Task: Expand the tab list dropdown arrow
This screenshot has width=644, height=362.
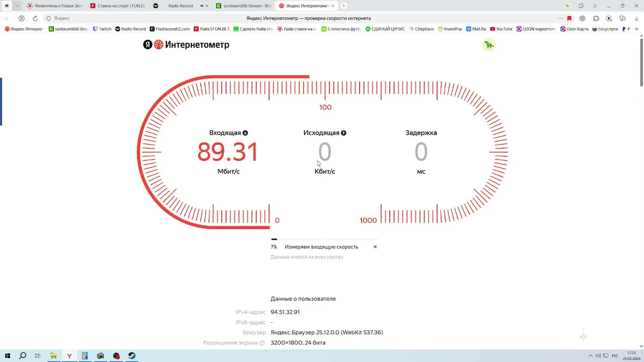Action: pos(17,6)
